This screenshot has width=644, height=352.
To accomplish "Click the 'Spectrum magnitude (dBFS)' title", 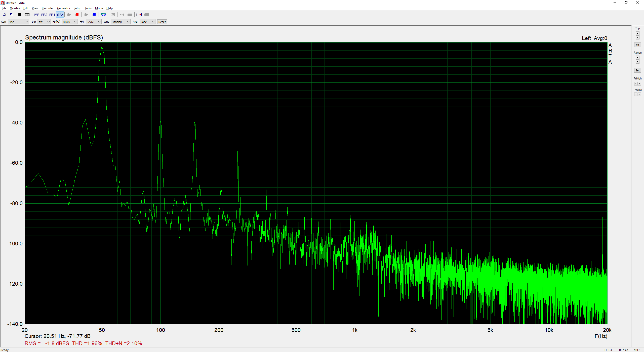I will 64,37.
